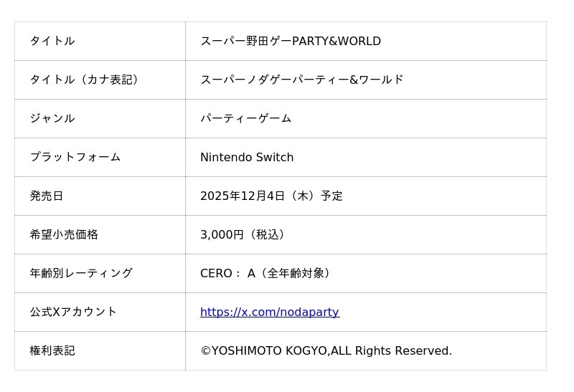Viewport: 574px width, 392px height.
Task: Click the 公式Xアカウント label
Action: pos(73,312)
